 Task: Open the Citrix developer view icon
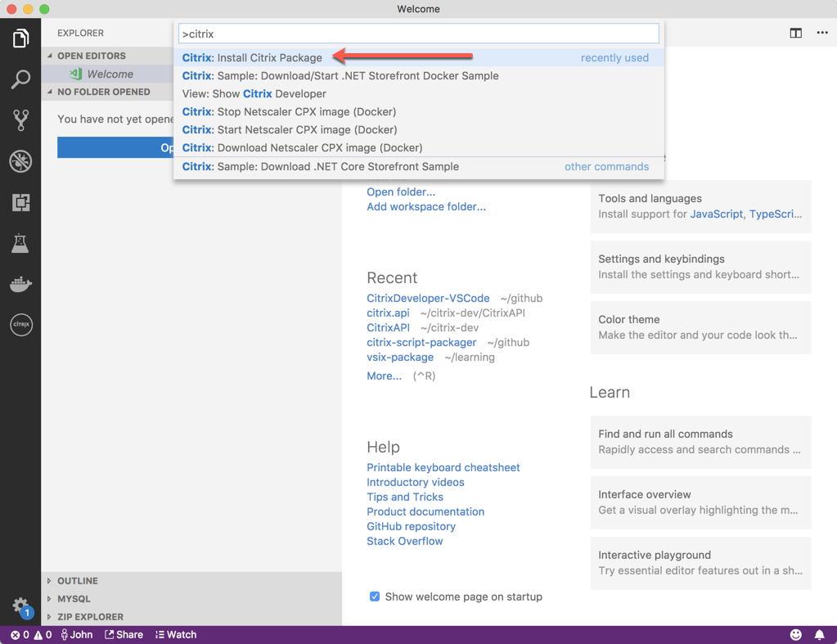pos(20,325)
